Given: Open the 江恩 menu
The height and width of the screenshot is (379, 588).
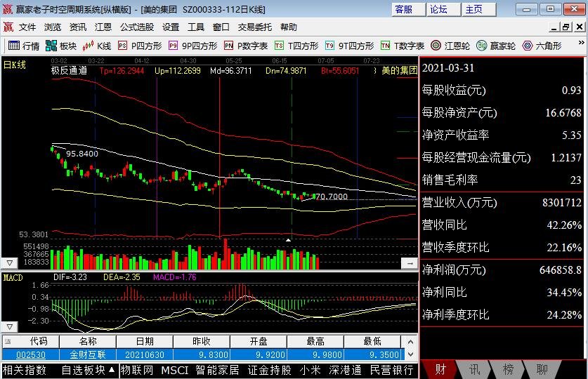Looking at the screenshot, I should tap(103, 27).
